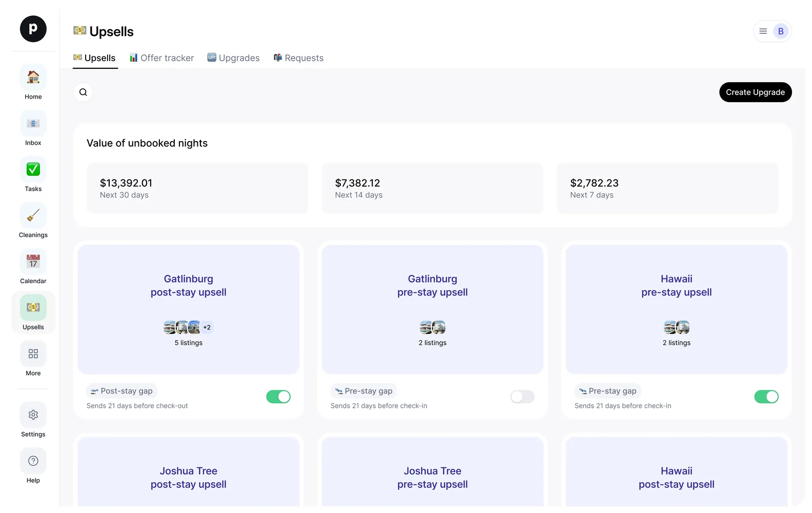812x513 pixels.
Task: Click the 5 listings label
Action: [189, 343]
